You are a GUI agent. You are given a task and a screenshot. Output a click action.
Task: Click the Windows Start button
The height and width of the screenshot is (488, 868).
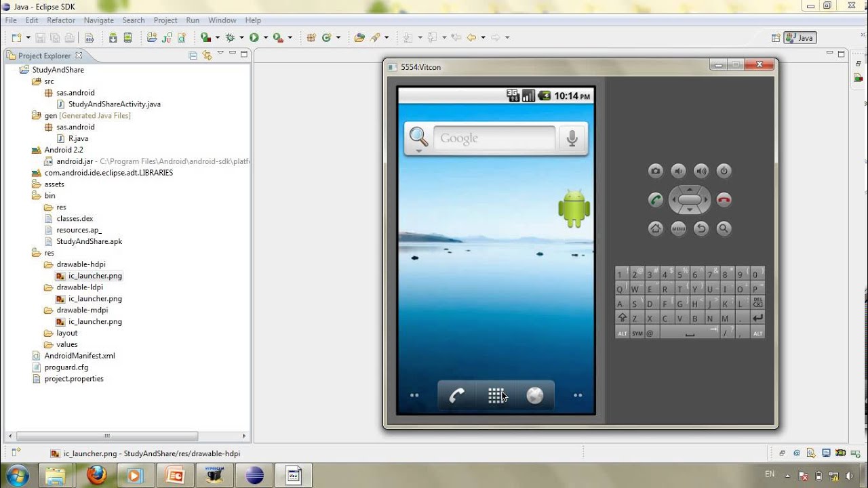tap(17, 475)
